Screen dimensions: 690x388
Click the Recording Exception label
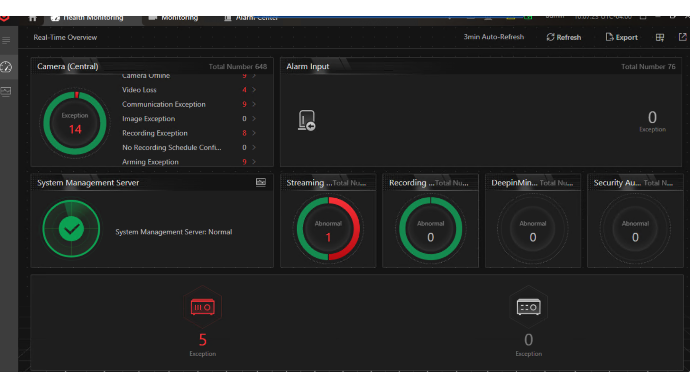click(154, 133)
